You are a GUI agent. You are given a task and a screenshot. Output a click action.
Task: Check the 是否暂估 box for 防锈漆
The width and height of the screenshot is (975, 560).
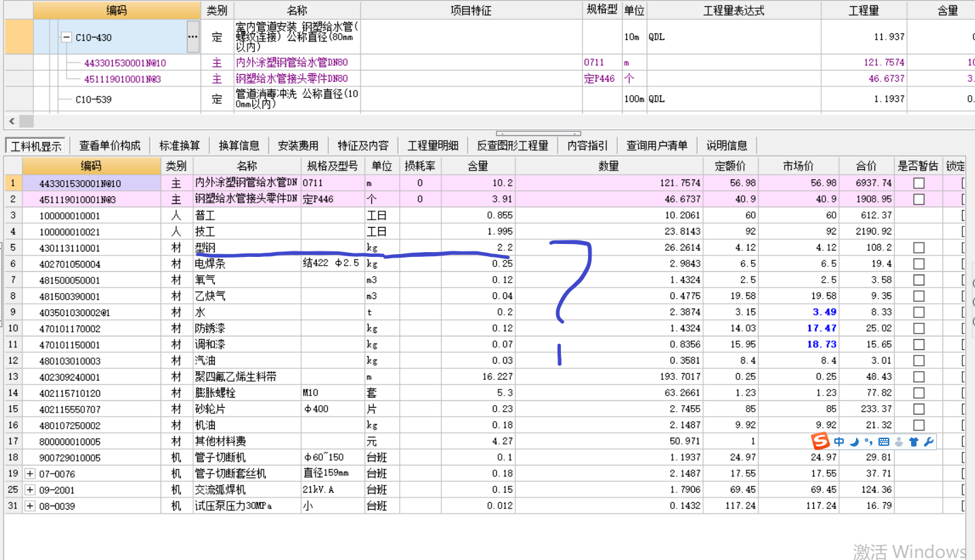pyautogui.click(x=919, y=328)
